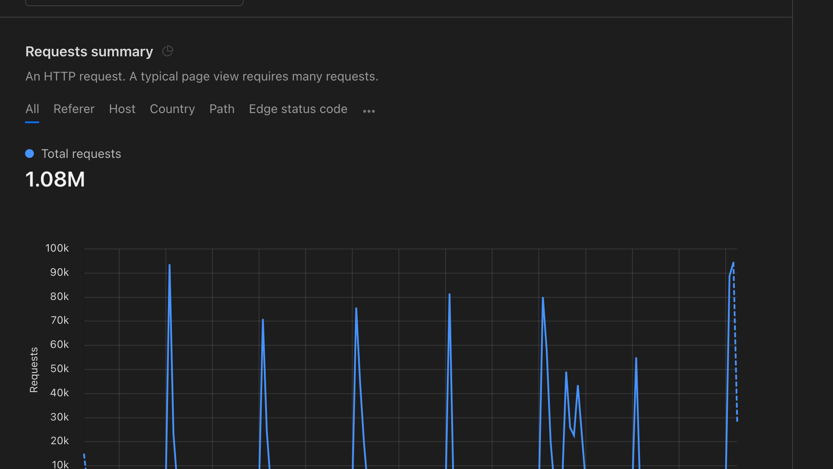Image resolution: width=833 pixels, height=469 pixels.
Task: Open the Country tab
Action: pos(172,109)
